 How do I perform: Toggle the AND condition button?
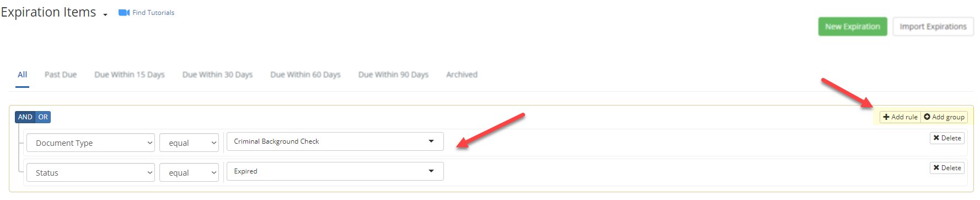[x=25, y=117]
